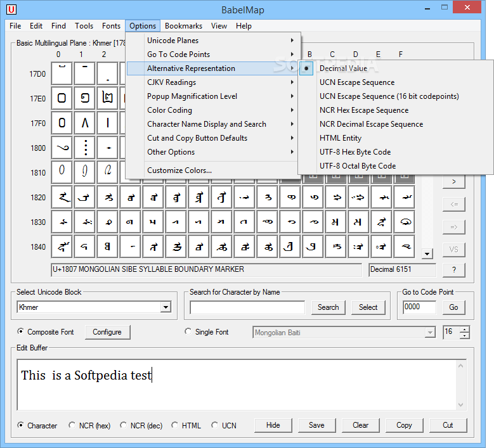
Task: Expand Cut and Copy Button Defaults submenu
Action: pyautogui.click(x=213, y=138)
